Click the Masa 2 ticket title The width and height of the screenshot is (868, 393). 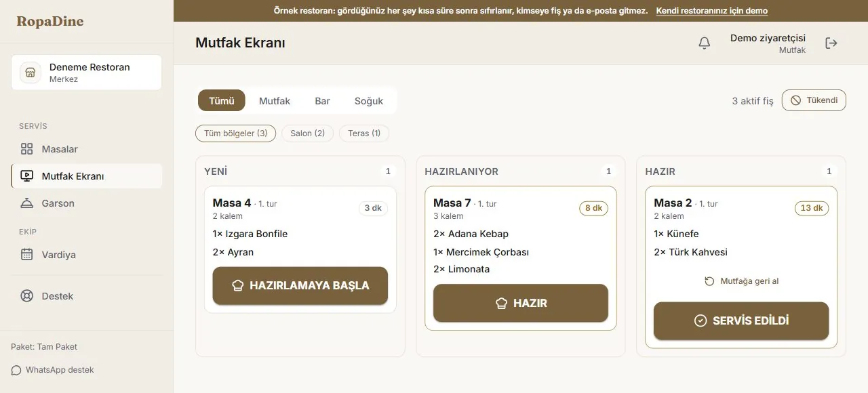(x=673, y=203)
